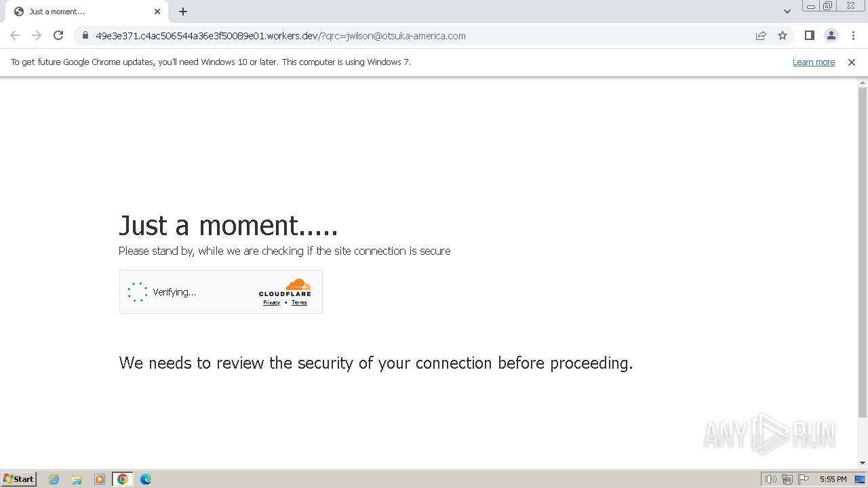Dismiss the Chrome update notification bar
Screen dimensions: 868x488
point(852,62)
